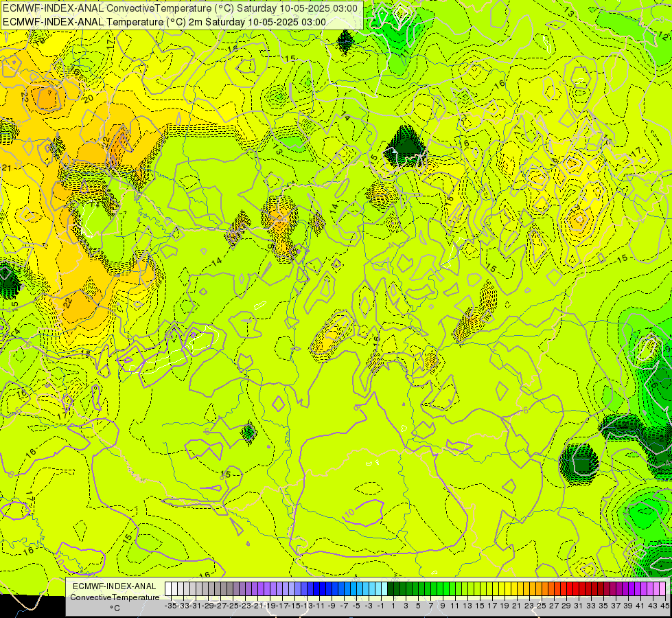Screen dimensions: 672x618
Task: Click legend scale value 7
Action: point(430,606)
